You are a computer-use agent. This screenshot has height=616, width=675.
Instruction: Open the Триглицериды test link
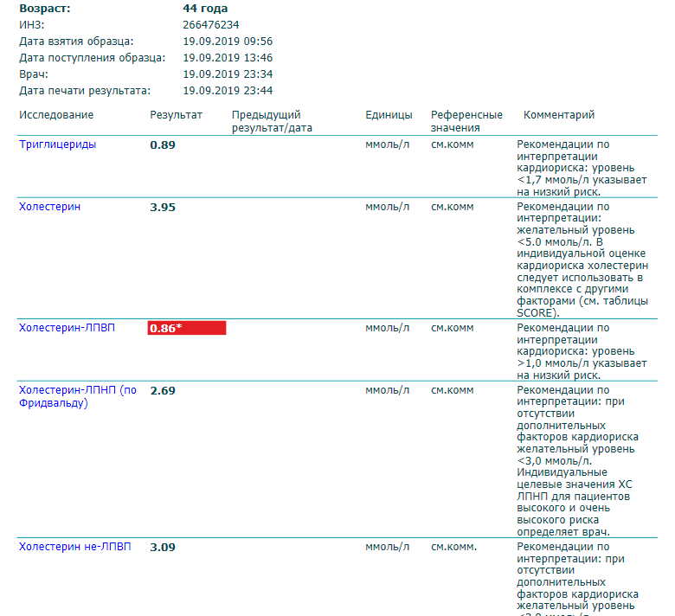click(57, 144)
